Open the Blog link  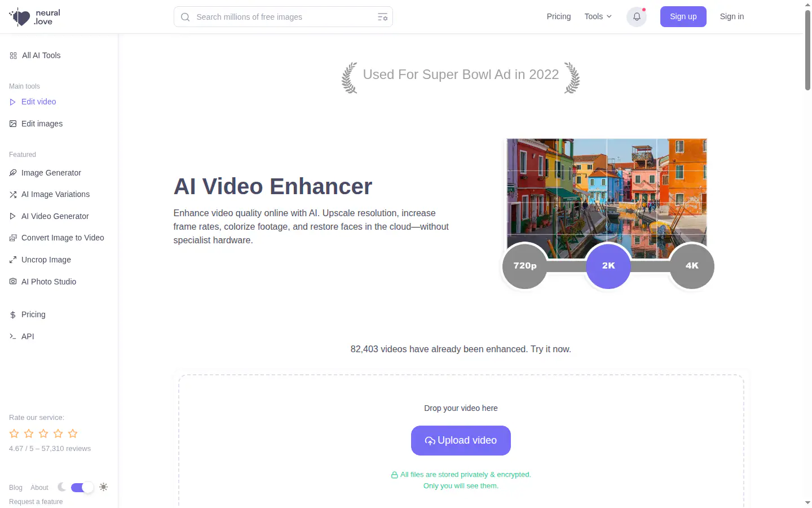pyautogui.click(x=16, y=488)
